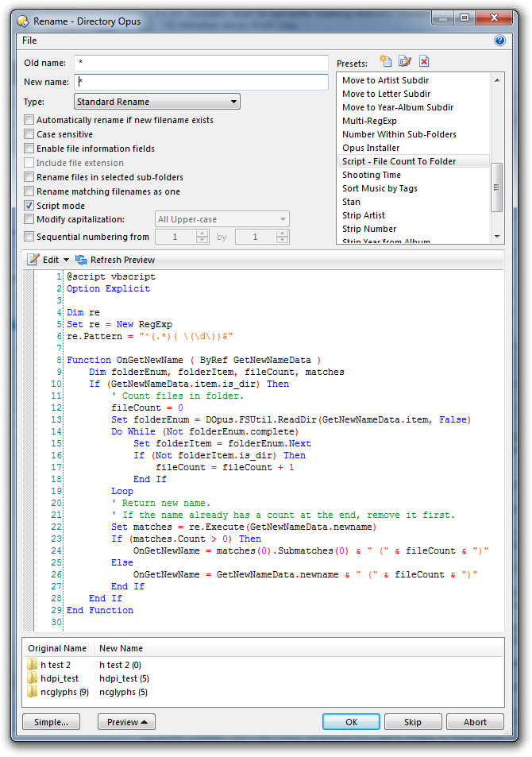Uncheck the Script mode checkbox
Image resolution: width=532 pixels, height=757 pixels.
(x=29, y=206)
